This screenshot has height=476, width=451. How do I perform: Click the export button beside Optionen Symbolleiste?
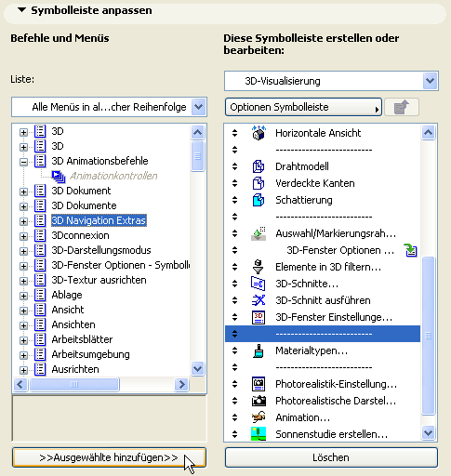[402, 107]
